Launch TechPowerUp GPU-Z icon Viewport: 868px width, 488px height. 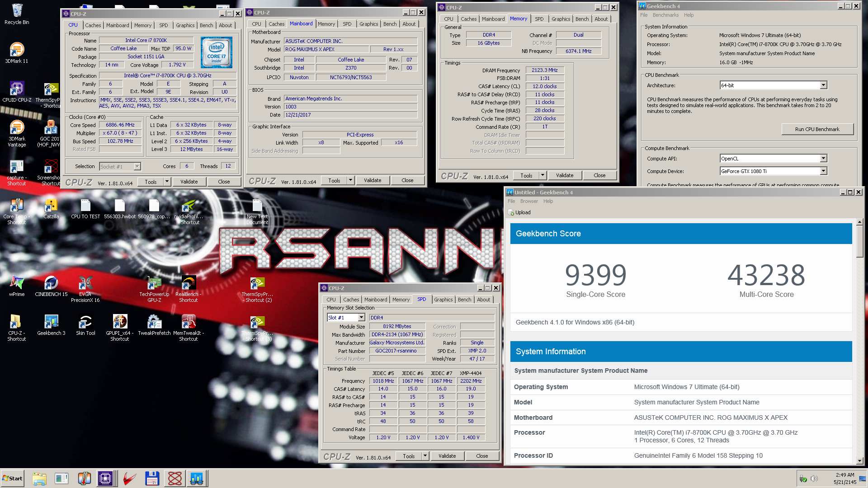point(154,289)
